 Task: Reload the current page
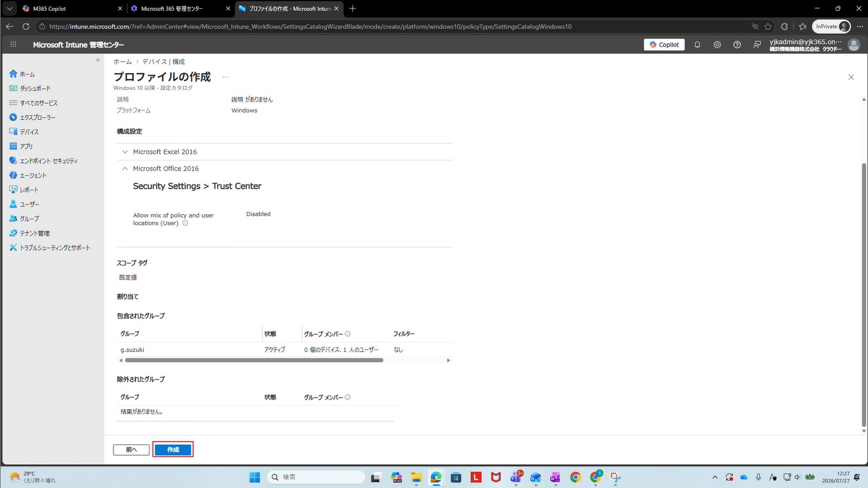(26, 27)
